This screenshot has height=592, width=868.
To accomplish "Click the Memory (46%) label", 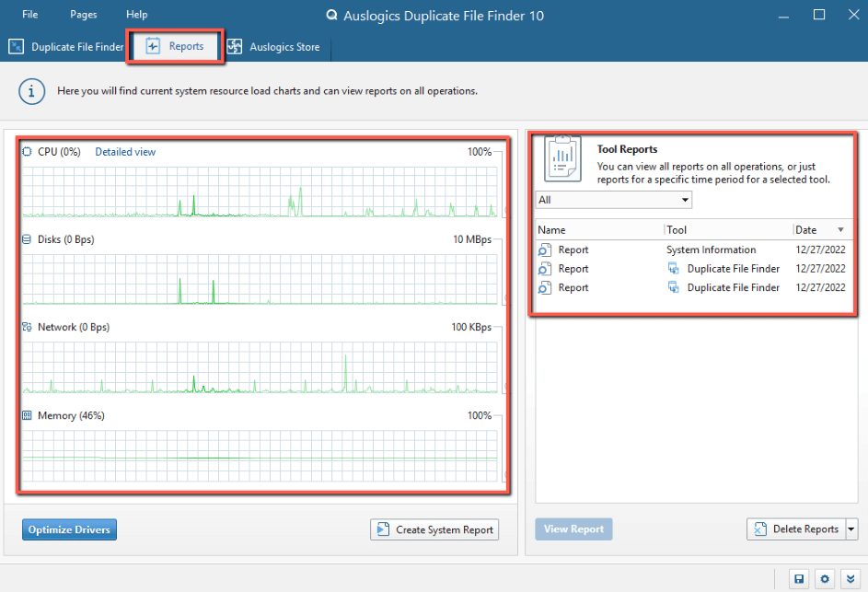I will 71,415.
